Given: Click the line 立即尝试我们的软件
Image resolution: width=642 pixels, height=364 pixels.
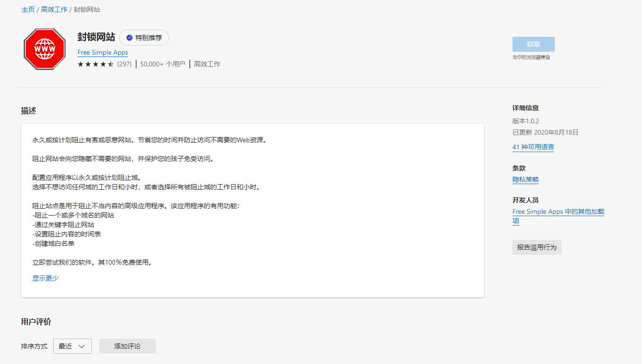Looking at the screenshot, I should pyautogui.click(x=92, y=262).
